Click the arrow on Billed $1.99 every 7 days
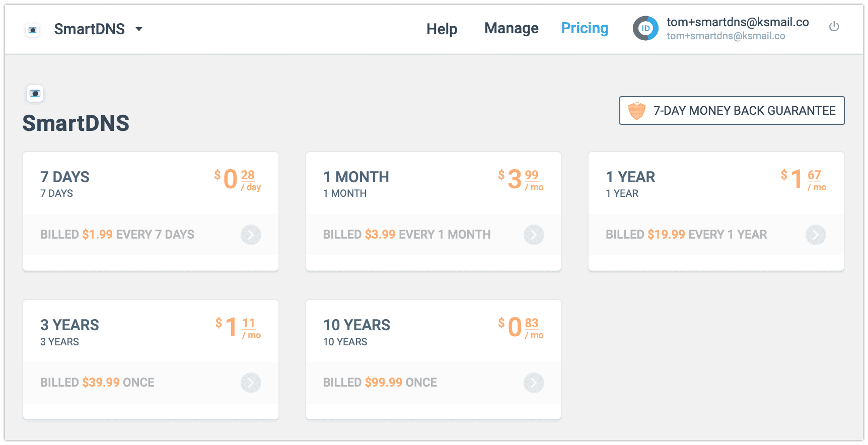This screenshot has width=868, height=445. pos(251,235)
